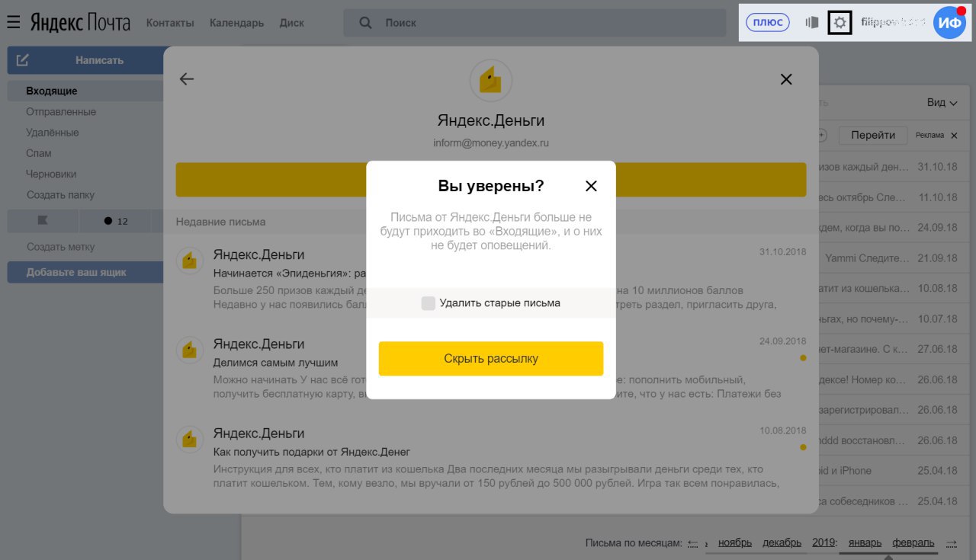
Task: Click the wide yellow button under inform@money.yandex.ru
Action: point(491,180)
